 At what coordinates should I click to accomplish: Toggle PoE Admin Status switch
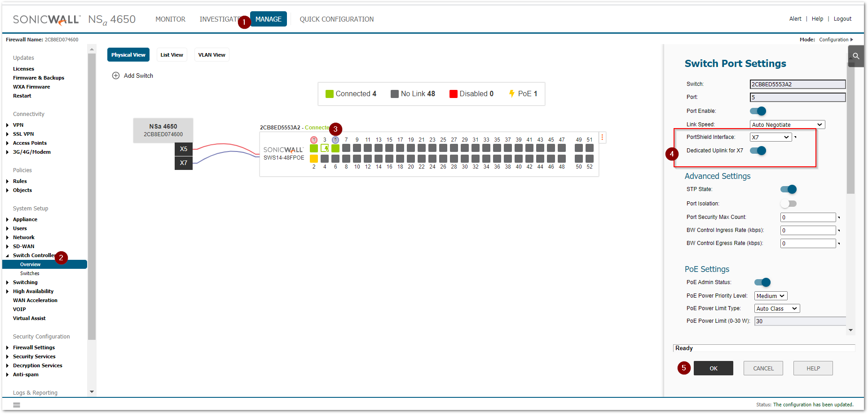[x=762, y=282]
